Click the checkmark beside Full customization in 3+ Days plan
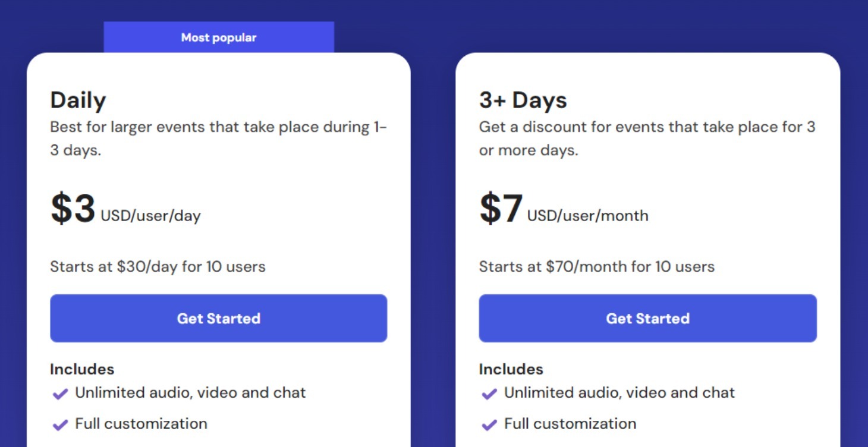868x447 pixels. tap(489, 424)
